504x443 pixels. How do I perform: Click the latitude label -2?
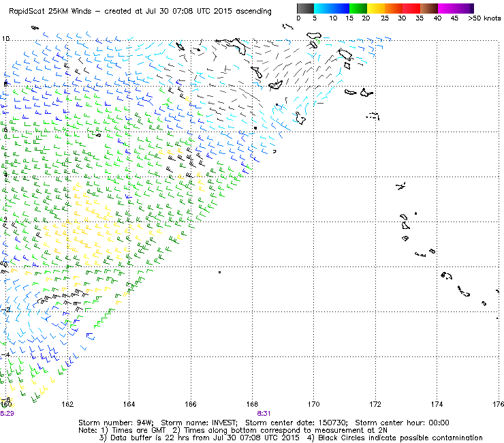click(5, 309)
